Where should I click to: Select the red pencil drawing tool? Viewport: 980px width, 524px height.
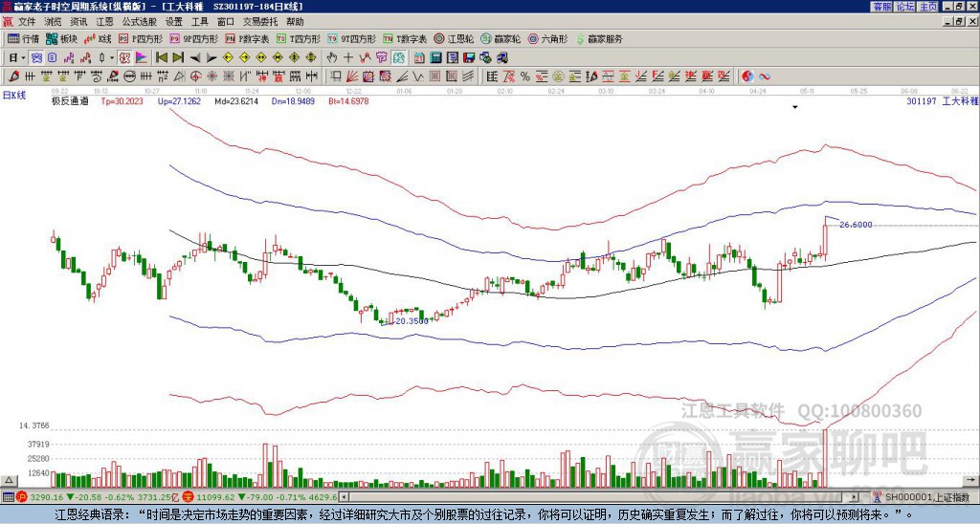coord(13,76)
